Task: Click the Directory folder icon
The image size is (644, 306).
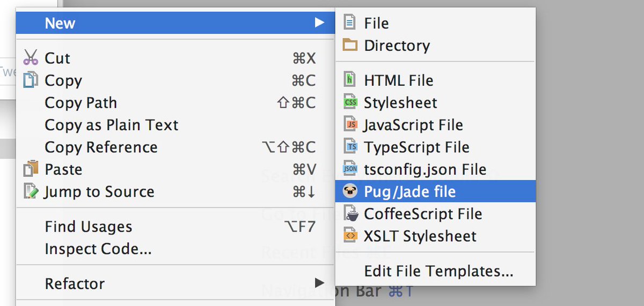Action: [x=350, y=45]
